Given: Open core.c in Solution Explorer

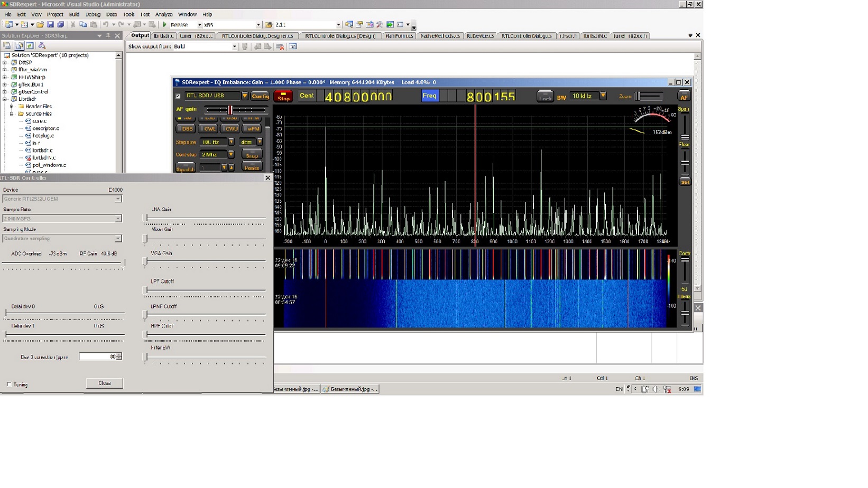Looking at the screenshot, I should (x=39, y=121).
